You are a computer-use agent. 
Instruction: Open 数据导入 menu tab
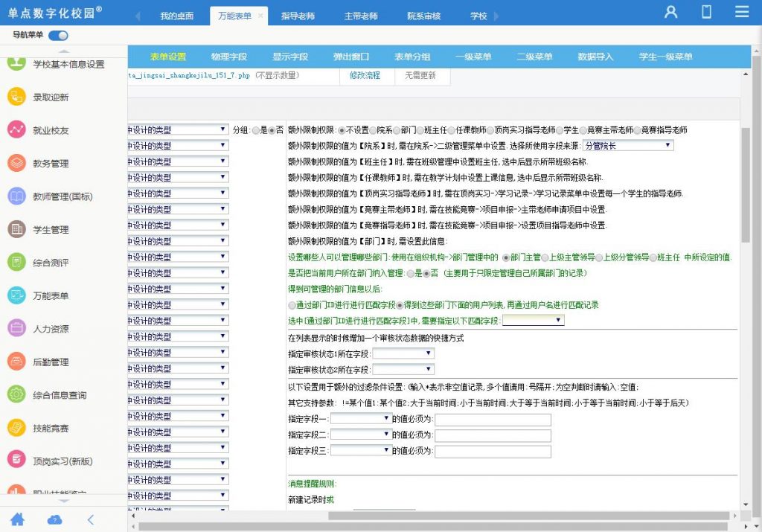point(595,57)
